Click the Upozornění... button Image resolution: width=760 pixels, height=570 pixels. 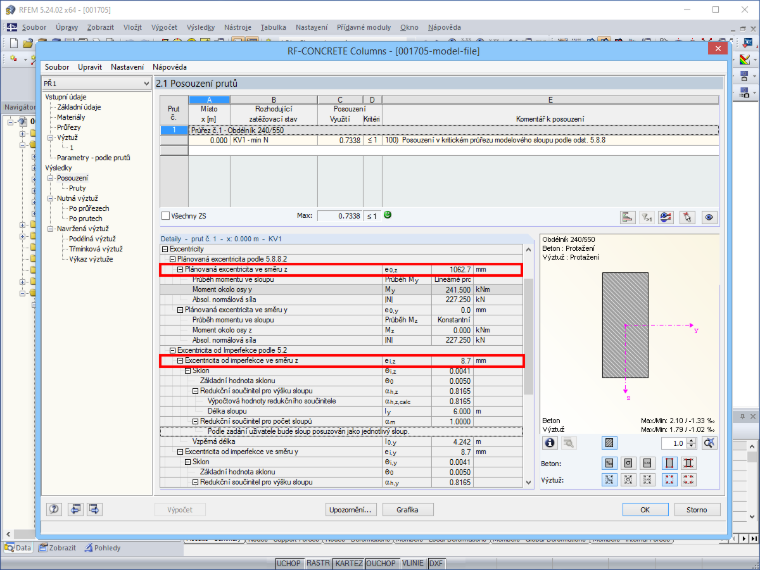click(350, 510)
